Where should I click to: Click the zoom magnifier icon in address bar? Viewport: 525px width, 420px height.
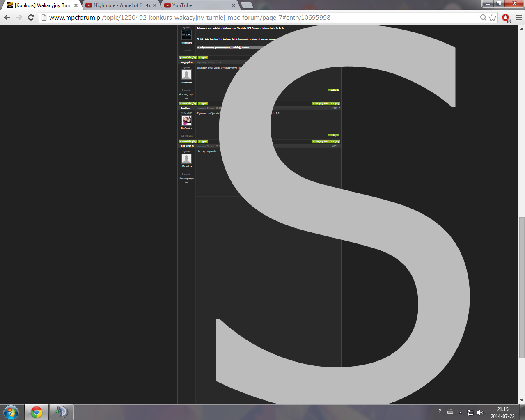(x=483, y=17)
